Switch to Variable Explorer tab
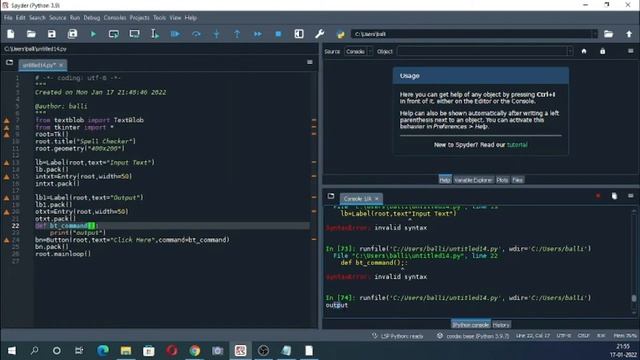This screenshot has height=360, width=640. 473,180
